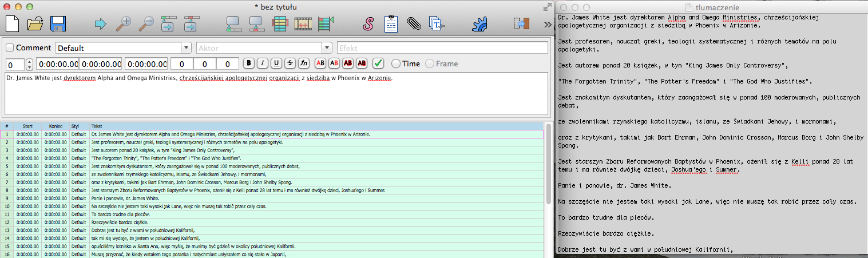Open script Properties notepad icon
This screenshot has width=868, height=258.
point(391,24)
